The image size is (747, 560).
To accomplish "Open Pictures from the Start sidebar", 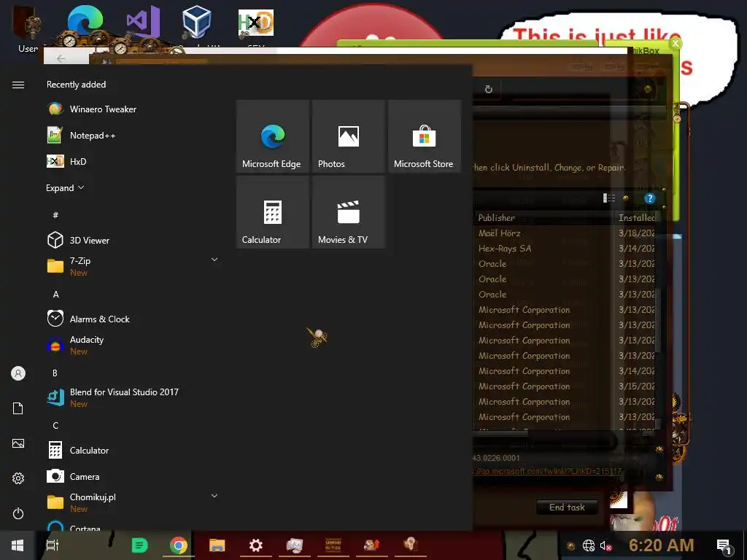I will (18, 444).
